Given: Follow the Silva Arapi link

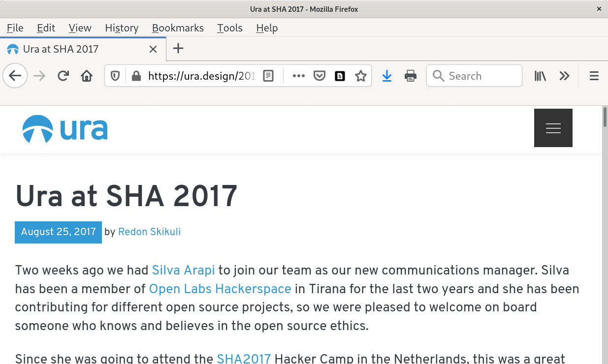Looking at the screenshot, I should [184, 270].
